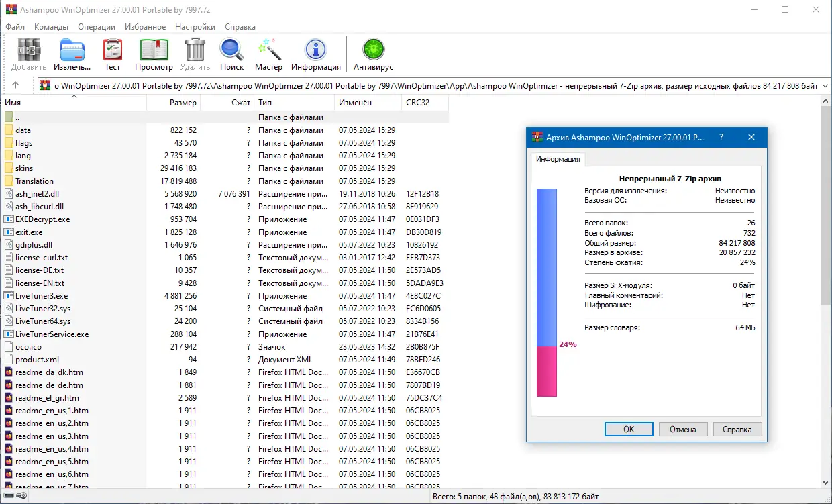
Task: Select the readme_en_us,1.htm file name
Action: (52, 411)
